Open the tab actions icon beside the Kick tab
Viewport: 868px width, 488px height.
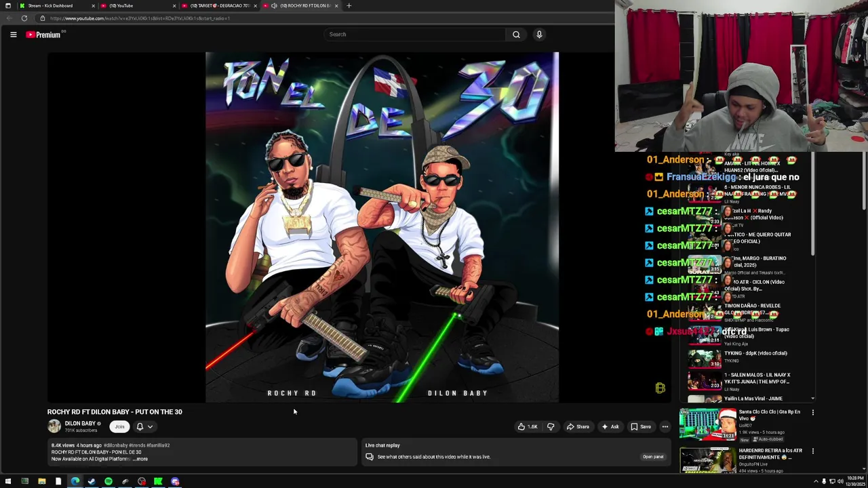pos(8,5)
